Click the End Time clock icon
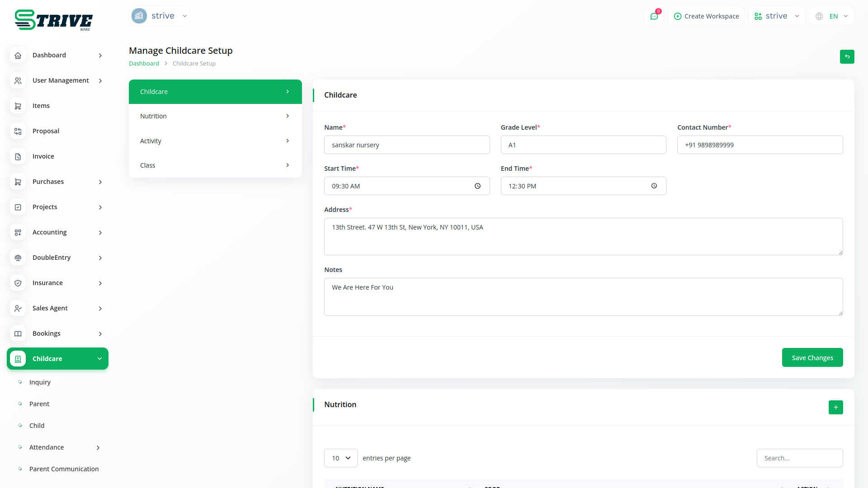The width and height of the screenshot is (868, 488). point(654,186)
